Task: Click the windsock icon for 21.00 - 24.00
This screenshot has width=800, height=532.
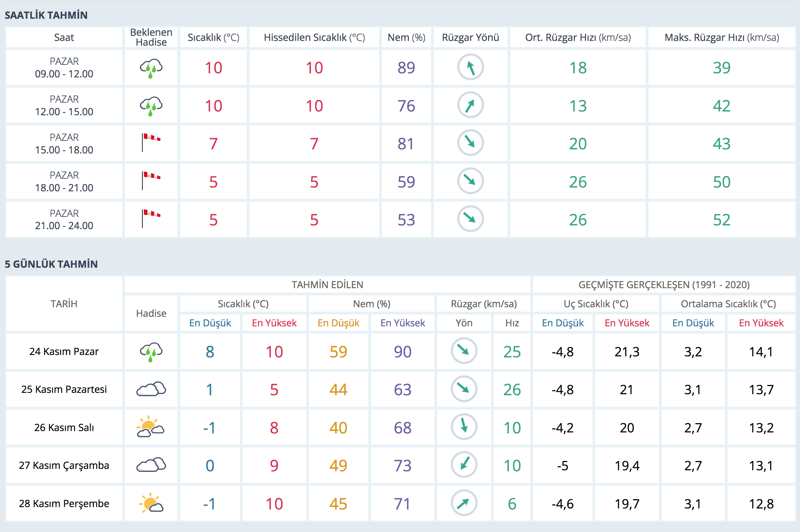Action: (x=151, y=219)
